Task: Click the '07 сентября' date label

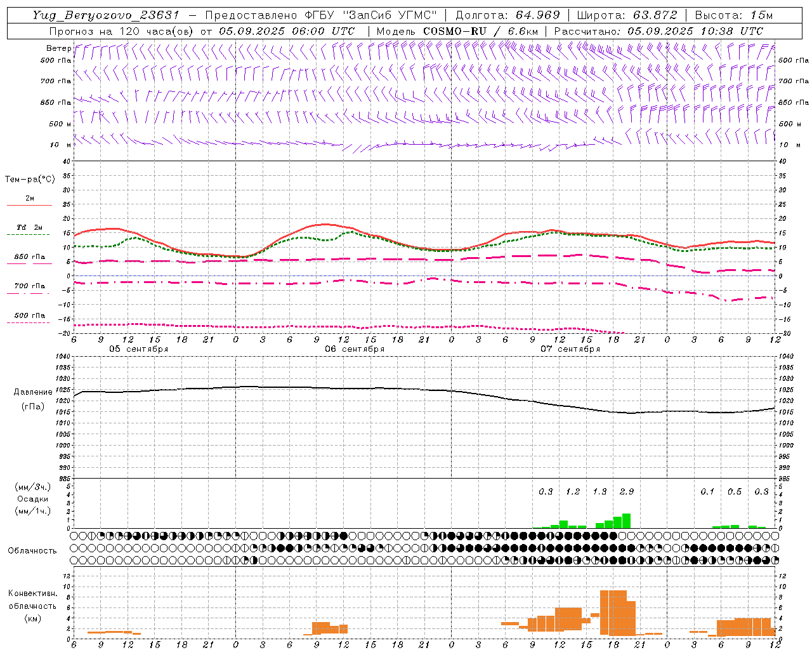Action: tap(570, 348)
